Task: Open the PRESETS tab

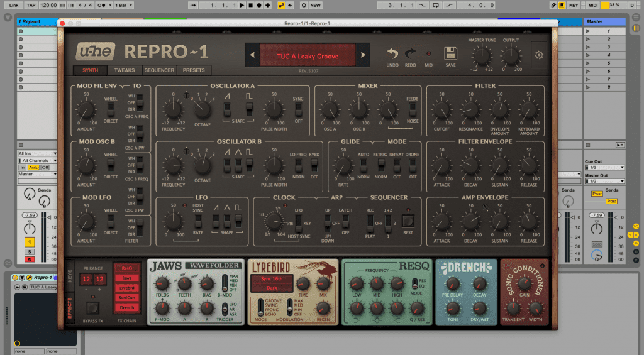Action: click(x=194, y=70)
